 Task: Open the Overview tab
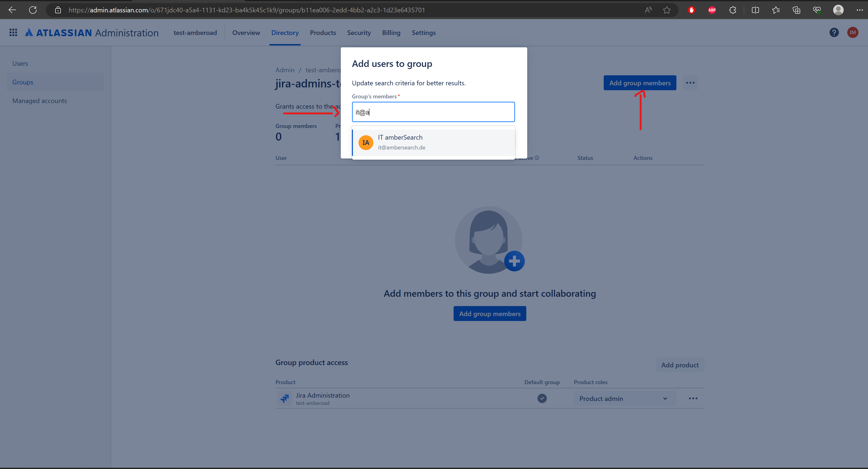point(246,33)
